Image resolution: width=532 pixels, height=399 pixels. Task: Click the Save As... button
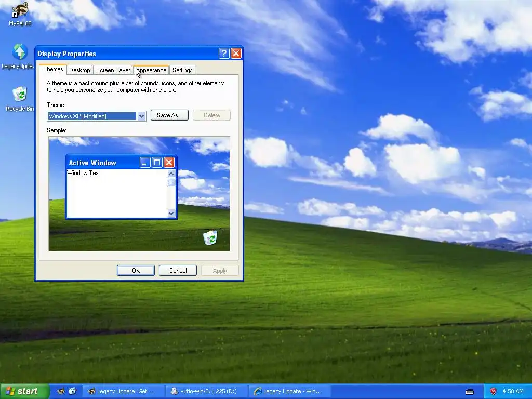coord(170,115)
